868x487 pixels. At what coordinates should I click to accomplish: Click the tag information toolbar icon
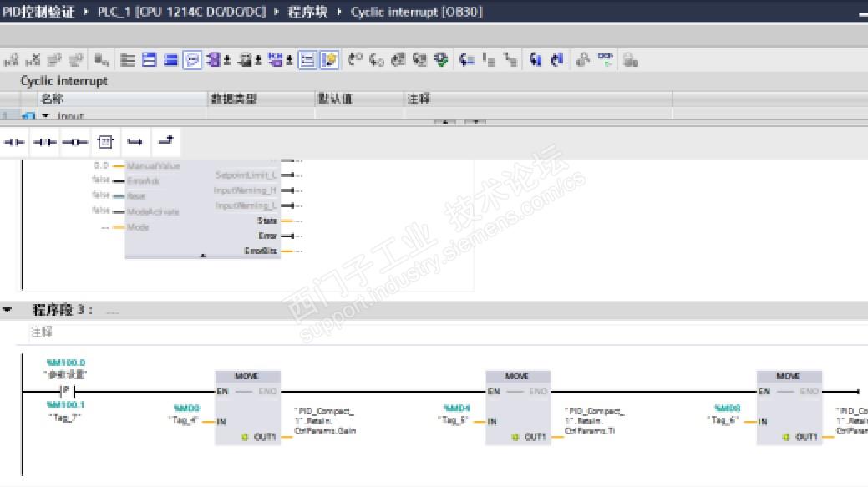[x=244, y=60]
